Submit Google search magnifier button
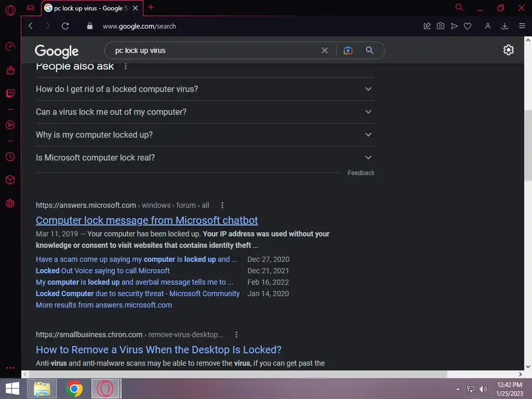The image size is (532, 399). [x=369, y=50]
